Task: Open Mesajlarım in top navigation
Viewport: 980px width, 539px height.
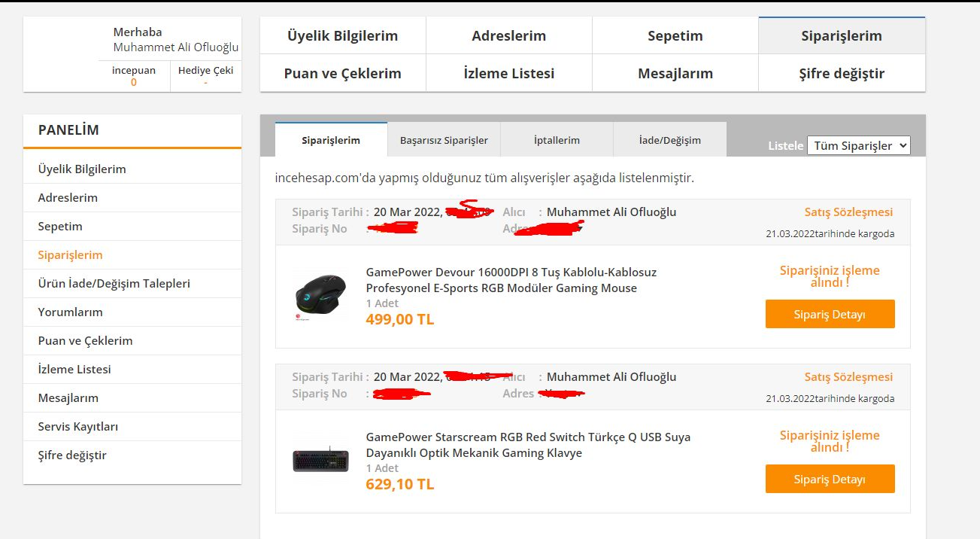Action: (x=675, y=73)
